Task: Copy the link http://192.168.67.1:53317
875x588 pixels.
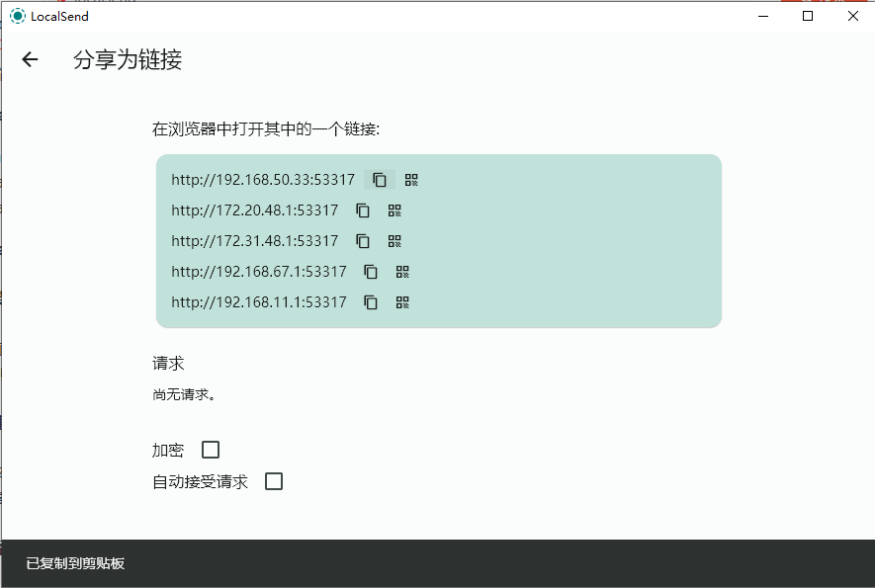Action: click(370, 271)
